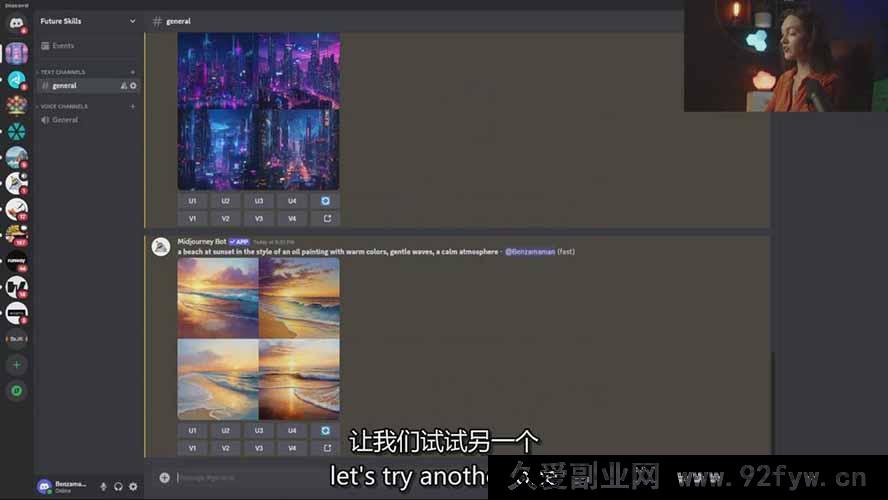Collapse the Voice Channels category

pyautogui.click(x=63, y=106)
